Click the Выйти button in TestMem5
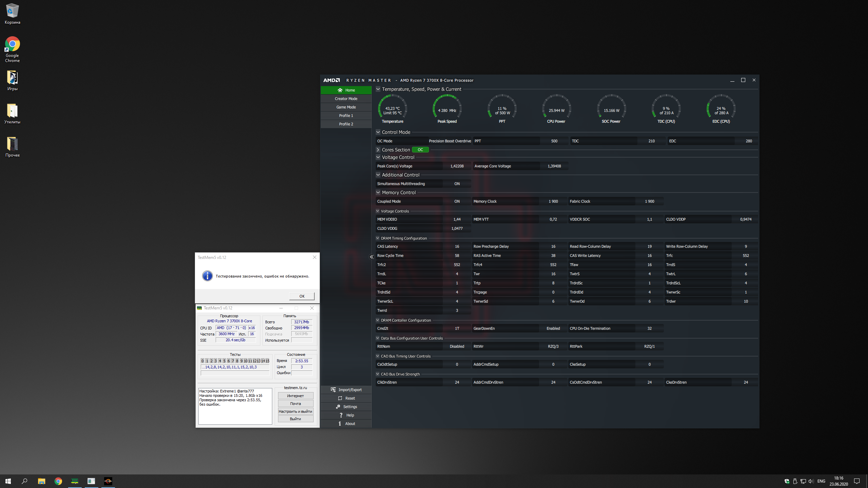The image size is (868, 488). point(295,419)
